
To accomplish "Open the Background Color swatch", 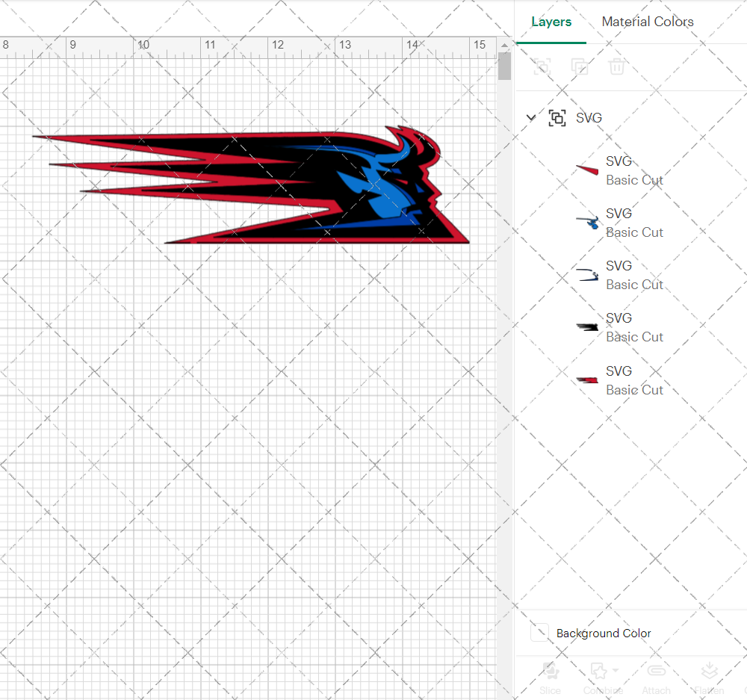I will click(x=540, y=633).
